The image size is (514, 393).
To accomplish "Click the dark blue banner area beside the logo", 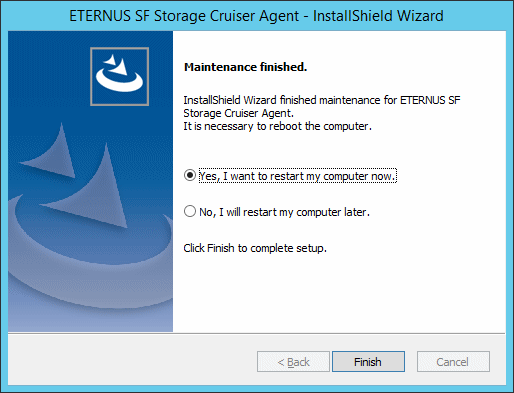I will pos(49,76).
